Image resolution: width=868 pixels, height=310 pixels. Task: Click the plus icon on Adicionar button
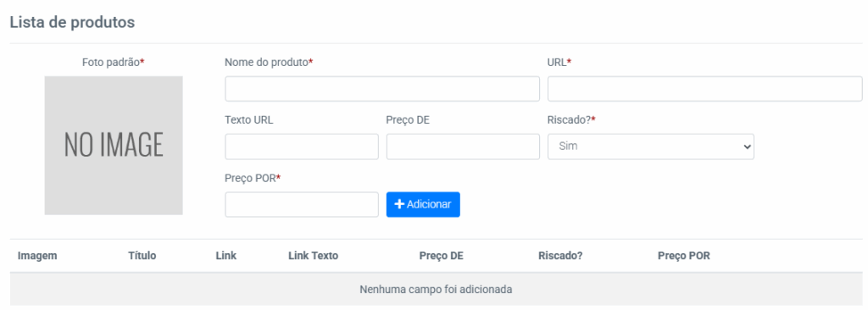tap(400, 204)
